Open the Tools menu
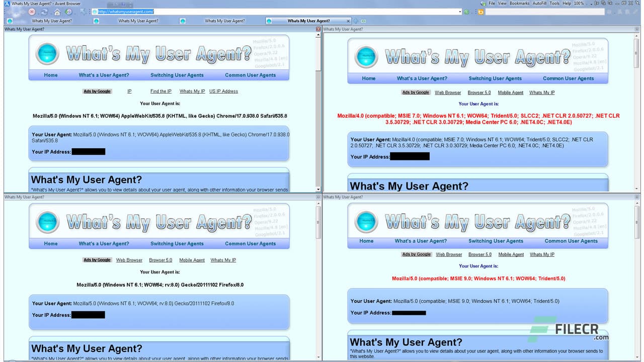This screenshot has width=644, height=362. (x=554, y=3)
